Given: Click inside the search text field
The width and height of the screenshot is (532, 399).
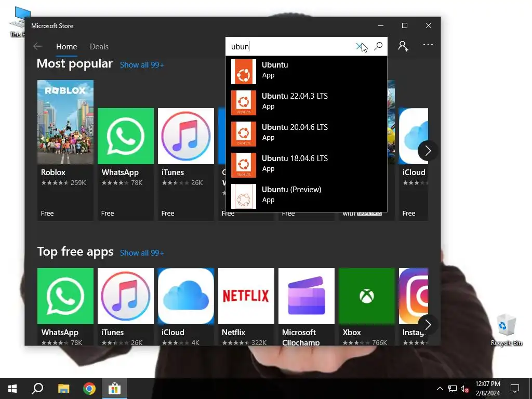Looking at the screenshot, I should point(290,46).
